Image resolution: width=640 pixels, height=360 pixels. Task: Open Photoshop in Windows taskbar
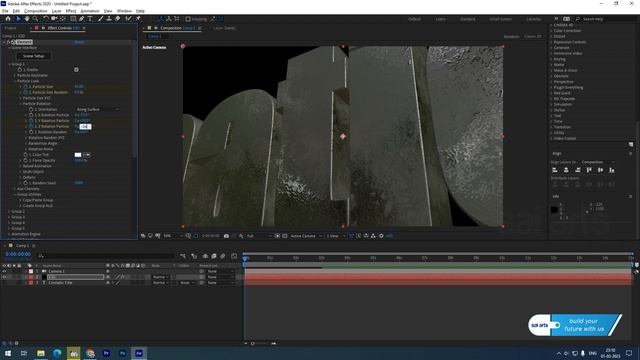122,353
